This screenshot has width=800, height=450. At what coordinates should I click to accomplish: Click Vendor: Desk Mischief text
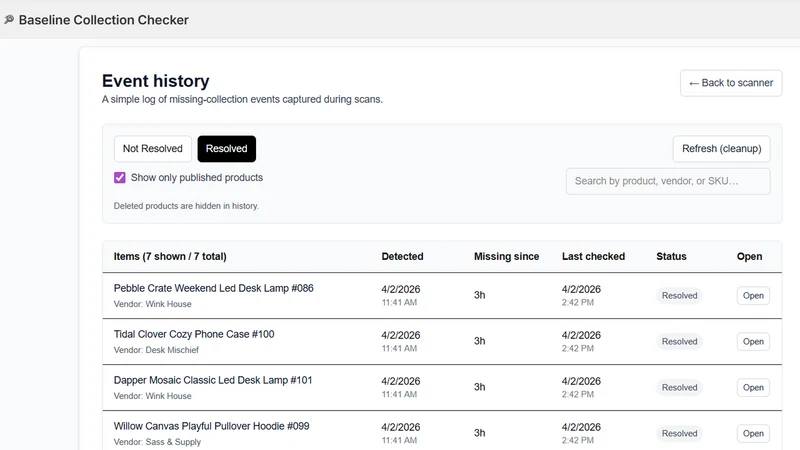click(x=156, y=350)
